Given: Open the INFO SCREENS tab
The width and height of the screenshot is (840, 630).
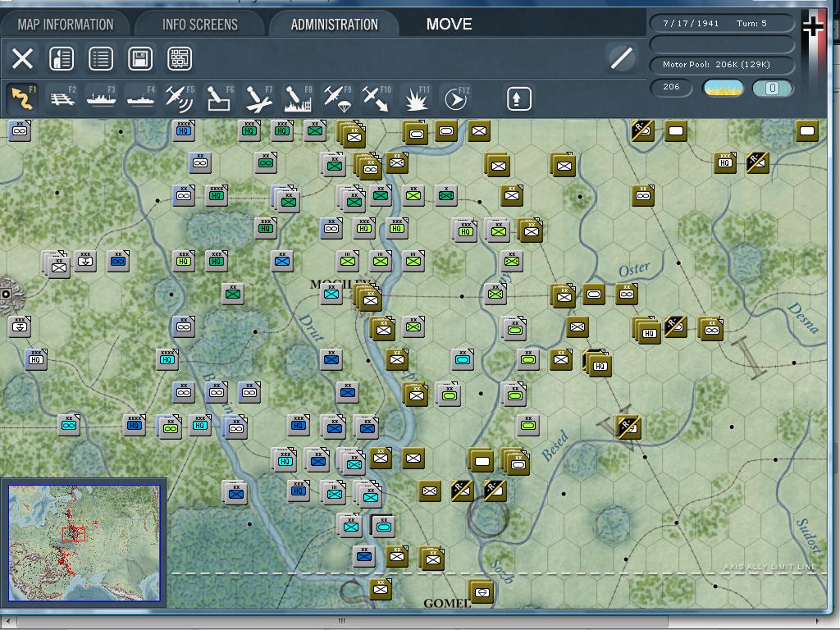Looking at the screenshot, I should 200,25.
